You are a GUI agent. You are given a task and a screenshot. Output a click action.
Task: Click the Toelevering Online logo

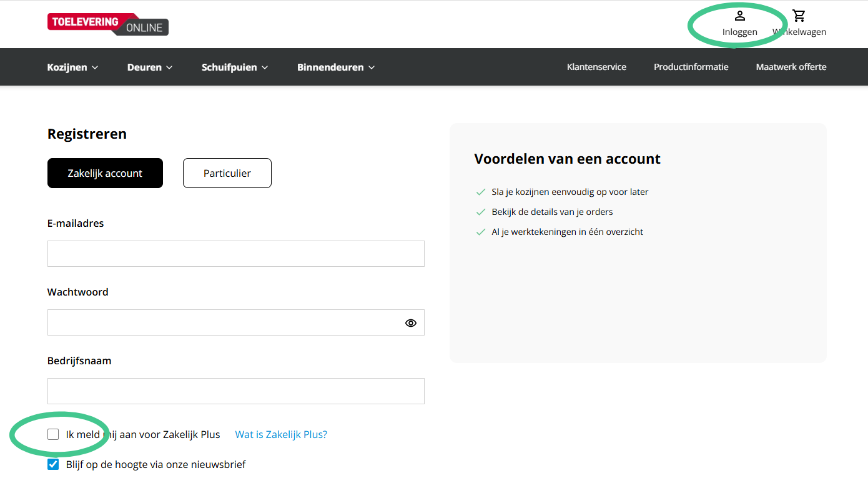[x=107, y=24]
